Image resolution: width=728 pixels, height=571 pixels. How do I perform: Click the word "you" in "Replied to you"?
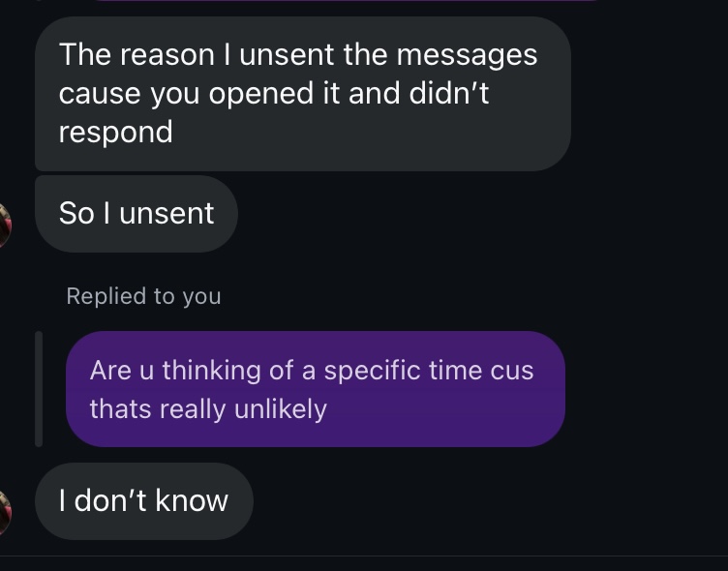click(x=202, y=297)
